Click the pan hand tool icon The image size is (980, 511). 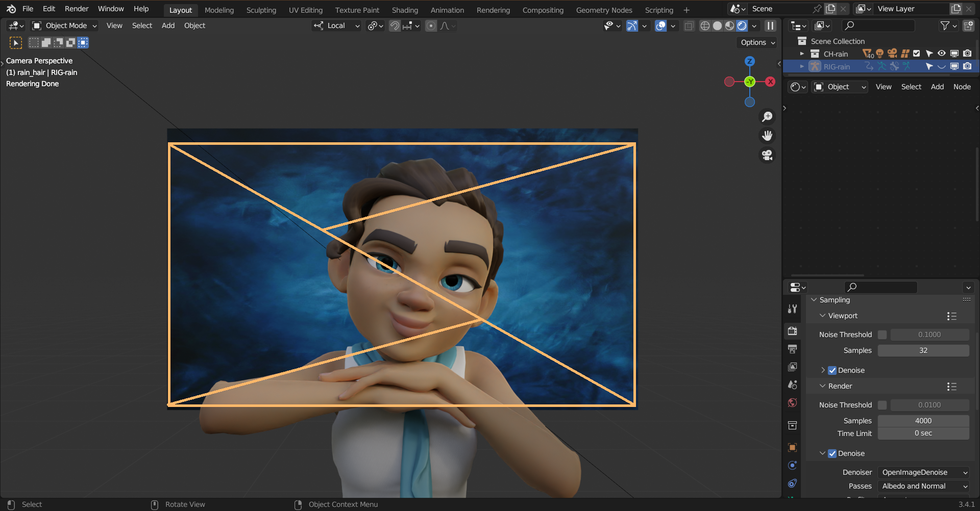pyautogui.click(x=767, y=136)
